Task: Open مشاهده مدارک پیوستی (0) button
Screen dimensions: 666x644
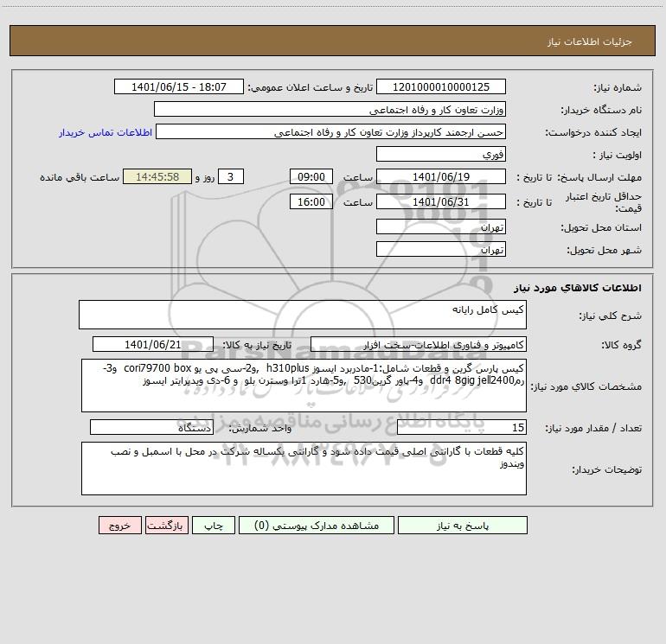Action: point(317,526)
